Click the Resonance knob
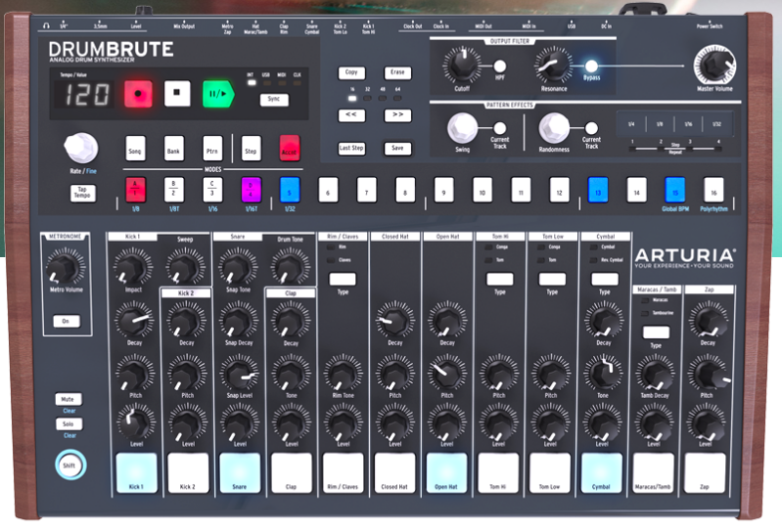The height and width of the screenshot is (532, 782). point(554,66)
